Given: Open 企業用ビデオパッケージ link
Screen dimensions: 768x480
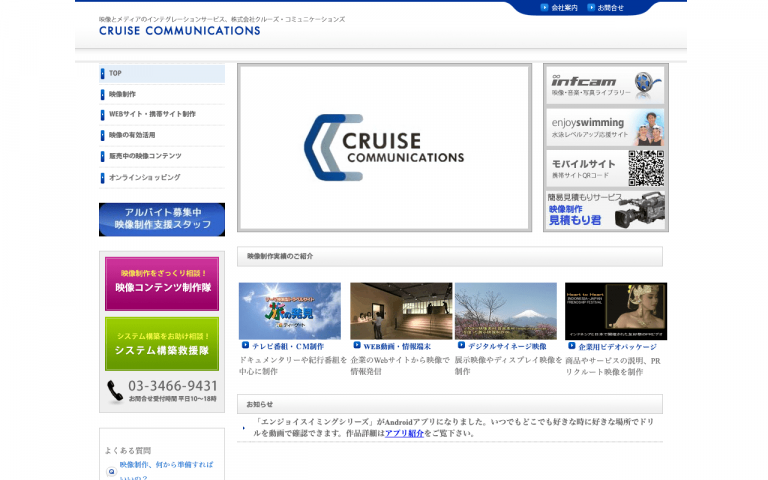Looking at the screenshot, I should point(618,347).
